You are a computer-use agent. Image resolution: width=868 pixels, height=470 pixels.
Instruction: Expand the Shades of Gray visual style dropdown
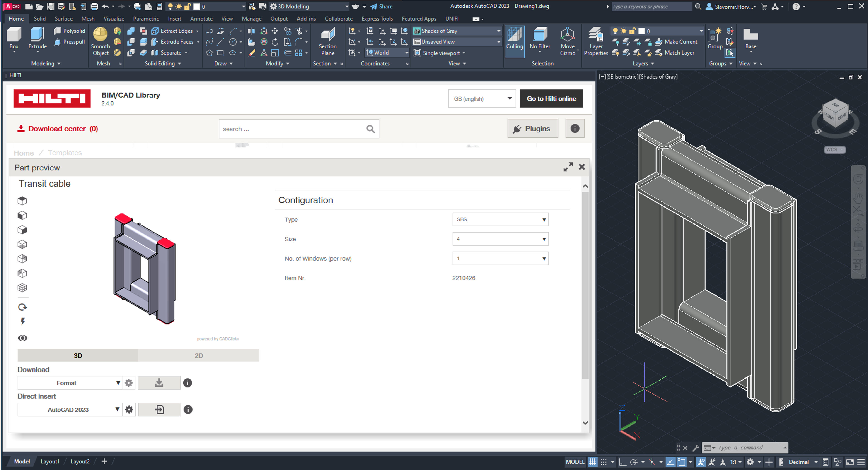coord(498,31)
